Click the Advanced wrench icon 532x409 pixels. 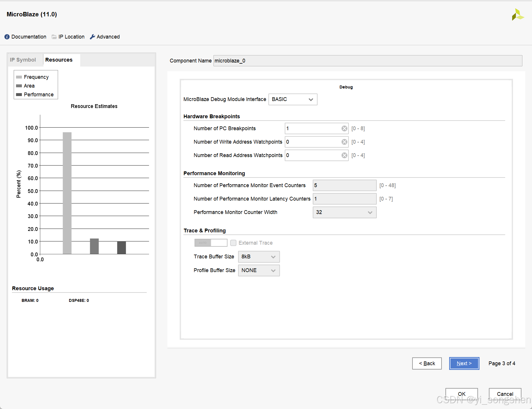(x=92, y=37)
